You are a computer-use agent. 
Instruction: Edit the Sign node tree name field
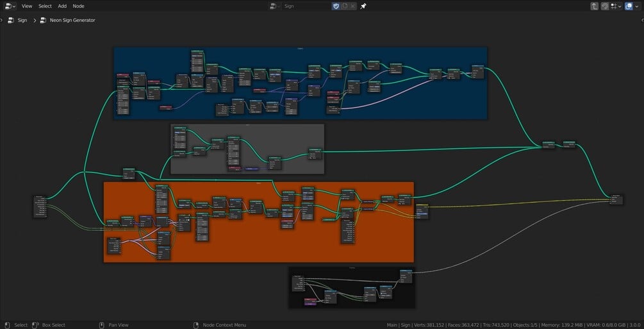pyautogui.click(x=306, y=6)
